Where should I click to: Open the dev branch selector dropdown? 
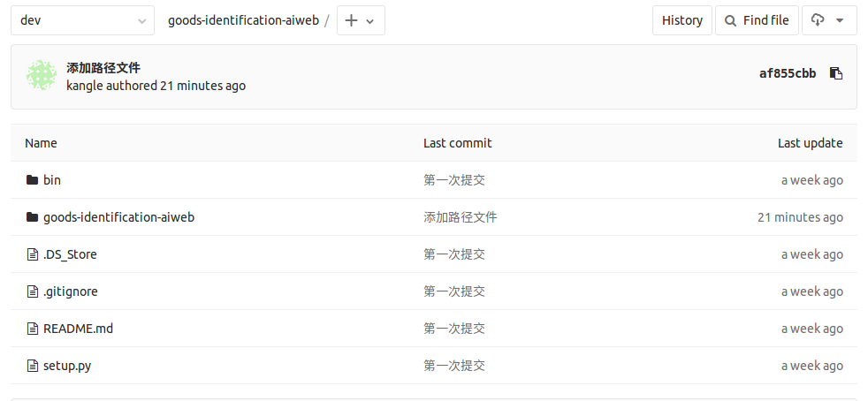[x=82, y=20]
